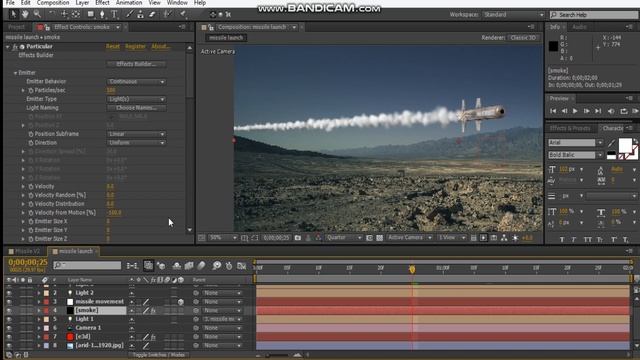Play the preview
Image resolution: width=640 pixels, height=360 pixels.
(575, 111)
